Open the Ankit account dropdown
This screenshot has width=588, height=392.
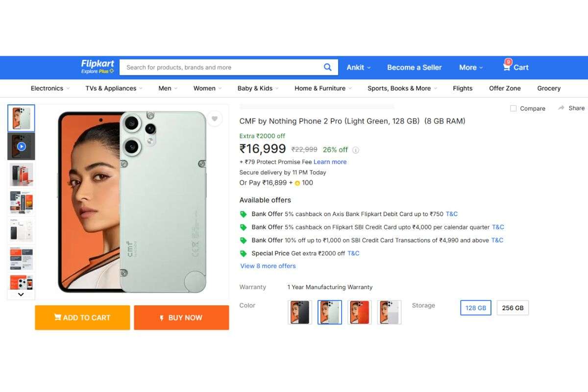[x=358, y=67]
